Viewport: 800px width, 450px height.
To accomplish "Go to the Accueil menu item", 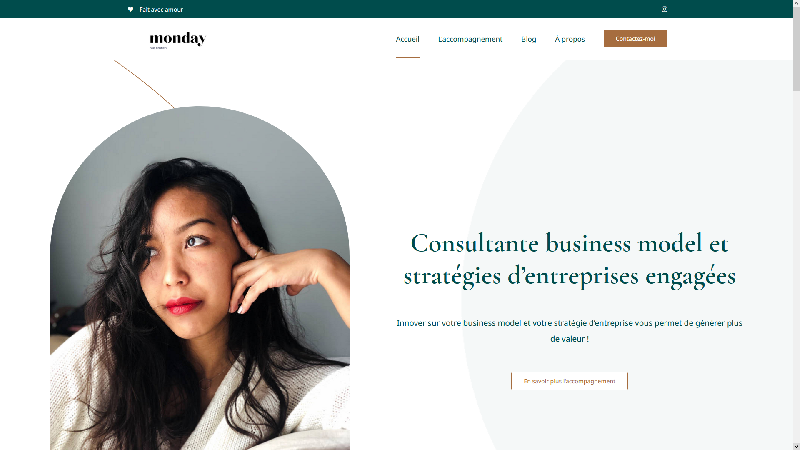I will [408, 39].
